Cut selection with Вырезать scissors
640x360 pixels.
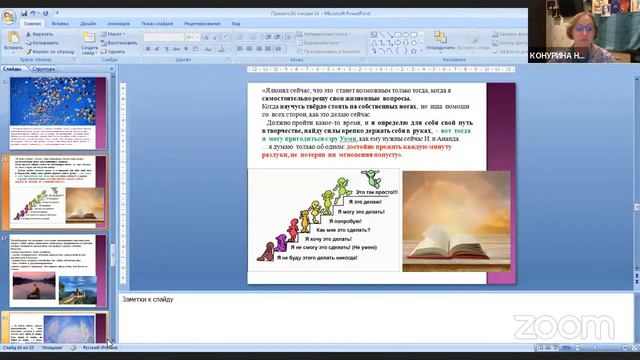(x=40, y=34)
